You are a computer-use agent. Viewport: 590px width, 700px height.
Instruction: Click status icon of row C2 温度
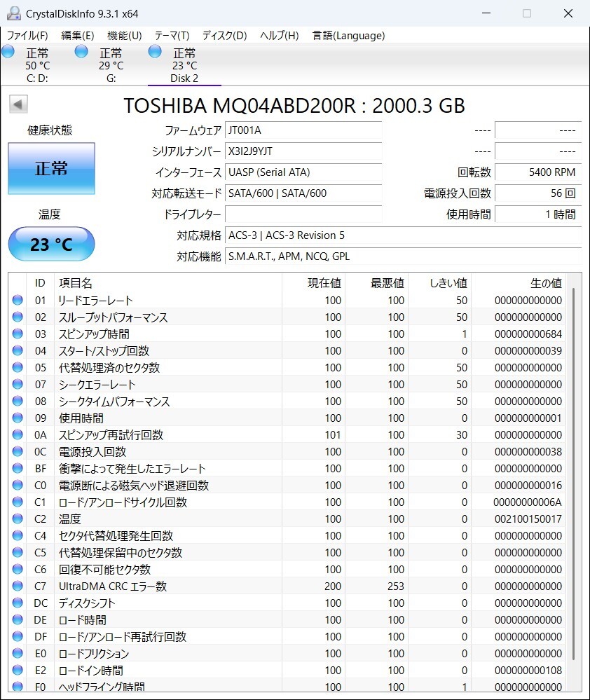tap(18, 519)
